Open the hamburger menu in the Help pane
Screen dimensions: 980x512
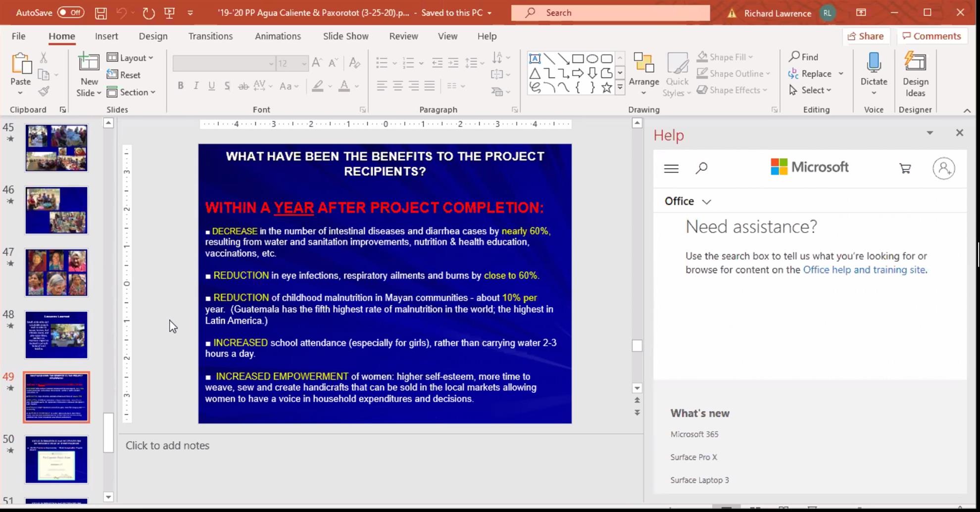[x=671, y=169]
